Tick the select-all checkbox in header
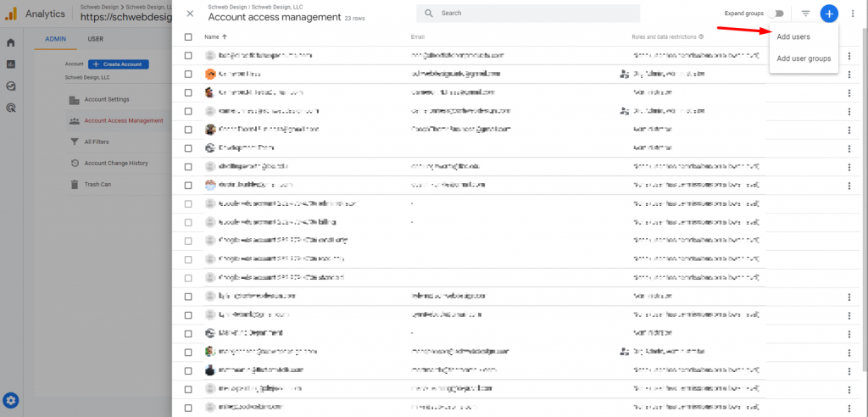This screenshot has height=417, width=868. [x=188, y=37]
